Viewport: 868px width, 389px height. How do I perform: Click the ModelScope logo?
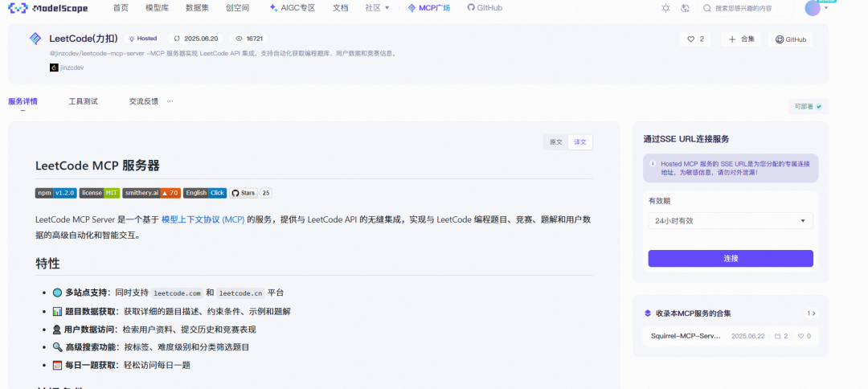click(x=47, y=8)
